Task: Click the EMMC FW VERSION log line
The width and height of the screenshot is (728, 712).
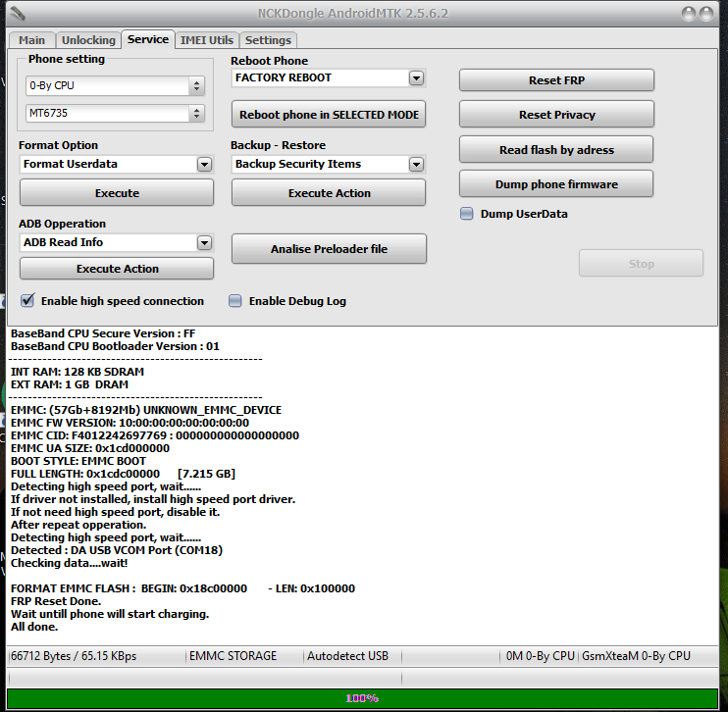Action: pyautogui.click(x=130, y=423)
